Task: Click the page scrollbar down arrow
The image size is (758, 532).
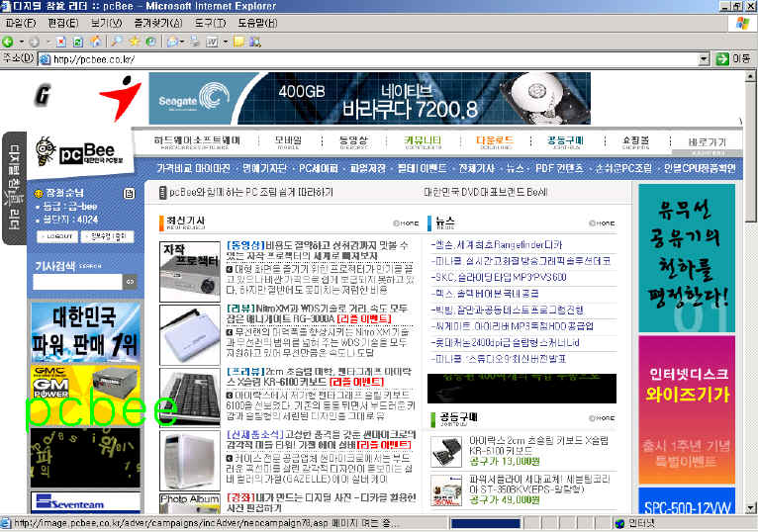Action: [750, 508]
